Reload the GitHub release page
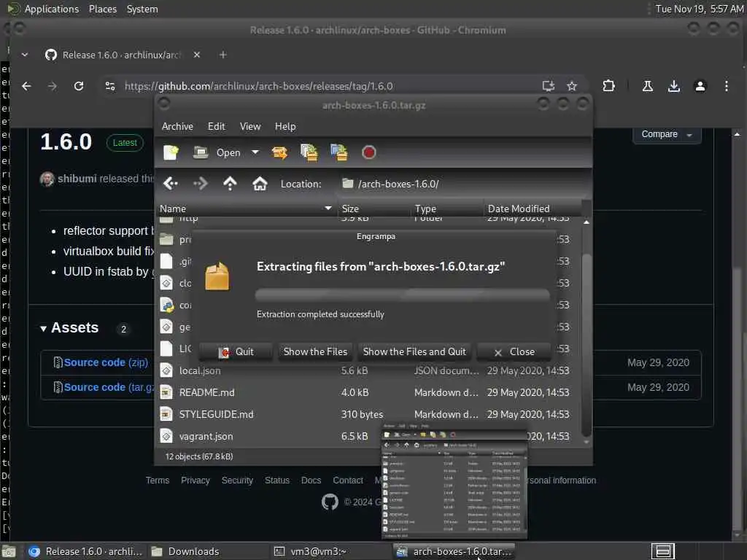747x560 pixels. point(79,86)
